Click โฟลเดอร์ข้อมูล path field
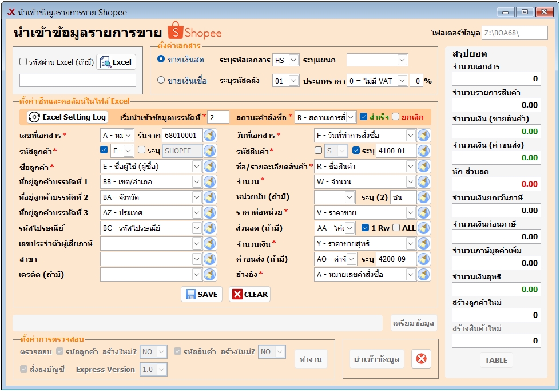 coord(514,33)
